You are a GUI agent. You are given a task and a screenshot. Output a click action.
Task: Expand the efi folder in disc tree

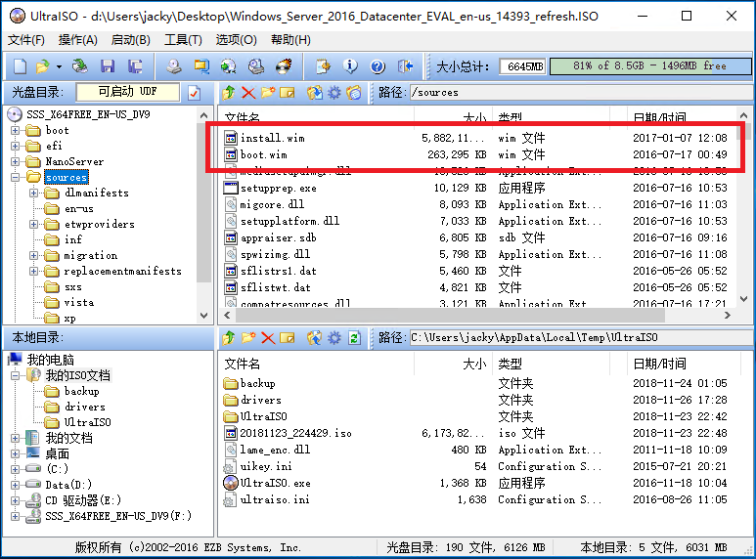click(15, 146)
